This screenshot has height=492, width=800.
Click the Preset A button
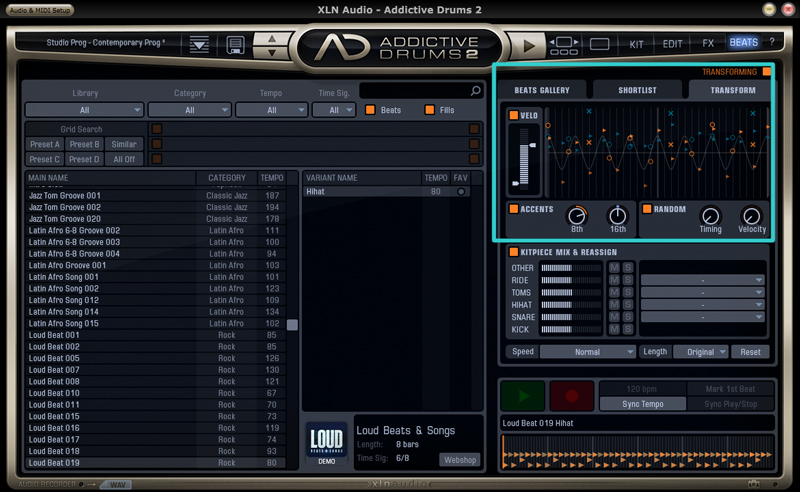[45, 144]
